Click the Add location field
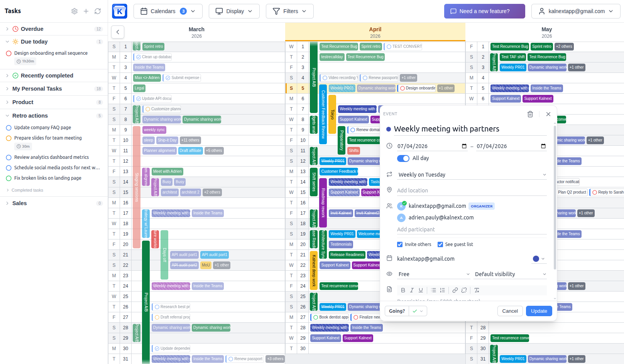Screen dimensions: 624x364 coord(471,190)
